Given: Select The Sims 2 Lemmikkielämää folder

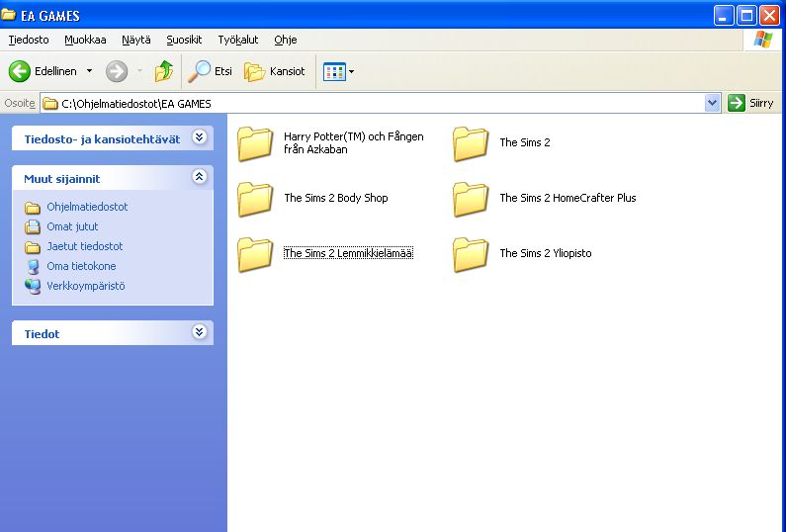Looking at the screenshot, I should (348, 253).
